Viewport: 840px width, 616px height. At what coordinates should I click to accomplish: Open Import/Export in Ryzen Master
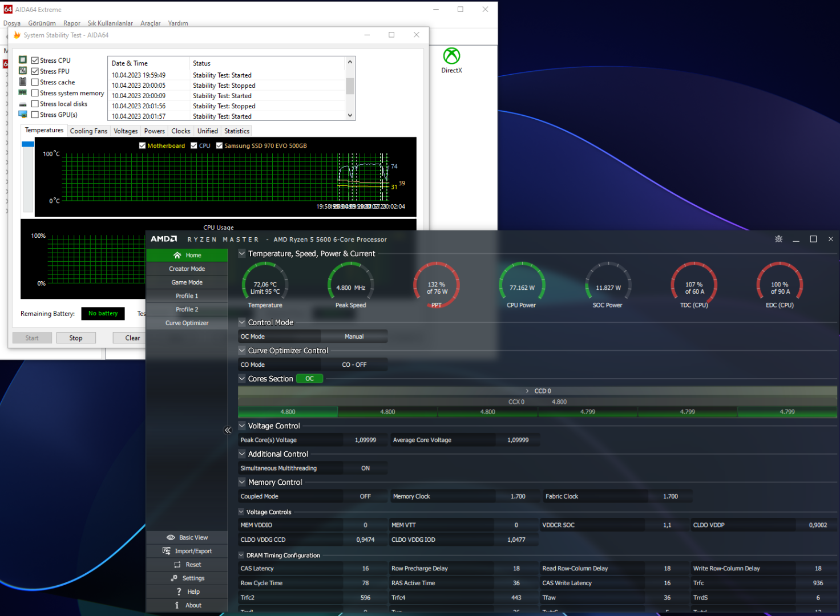click(x=187, y=551)
